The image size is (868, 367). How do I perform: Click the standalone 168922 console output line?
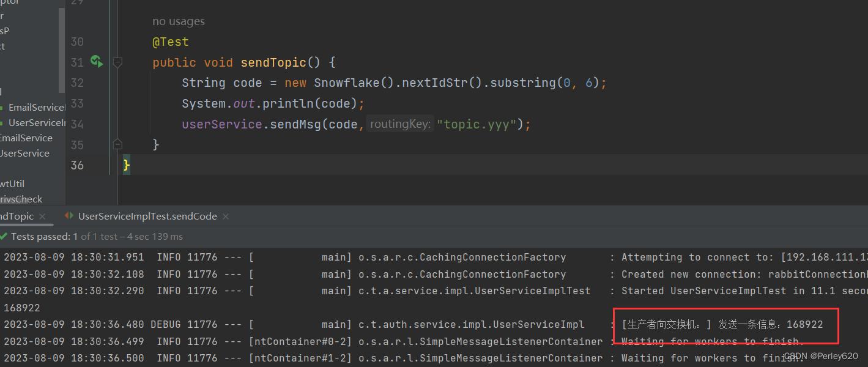22,308
